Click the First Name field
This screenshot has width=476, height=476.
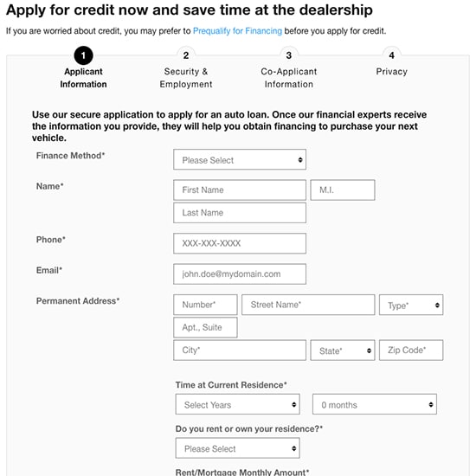(x=240, y=190)
